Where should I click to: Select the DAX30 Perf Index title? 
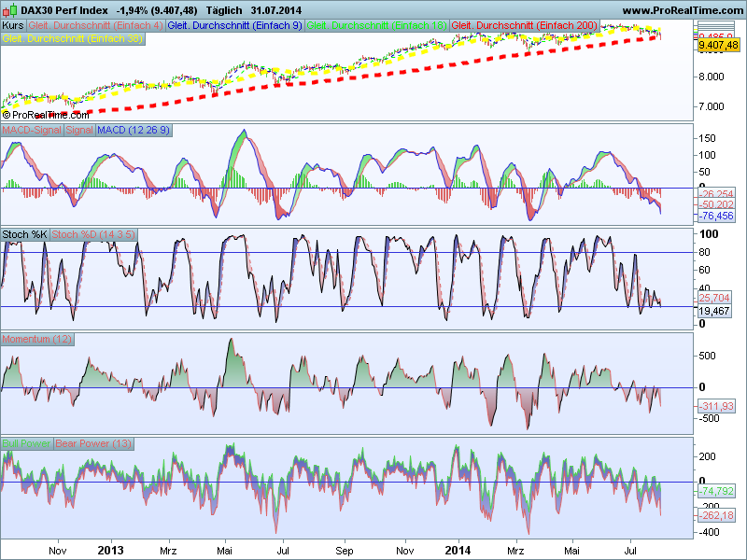point(64,10)
